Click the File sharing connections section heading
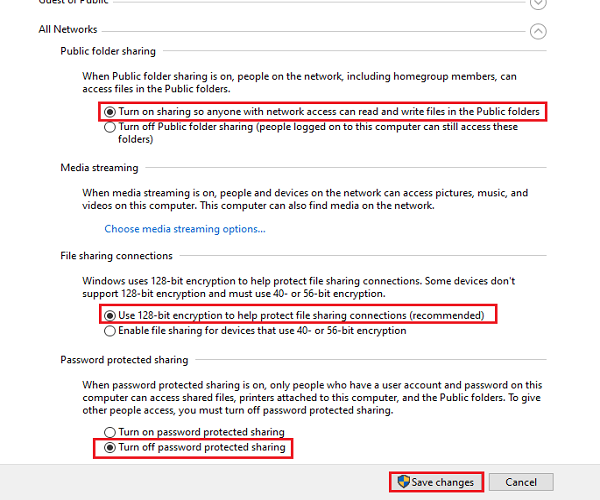The image size is (600, 500). (116, 256)
